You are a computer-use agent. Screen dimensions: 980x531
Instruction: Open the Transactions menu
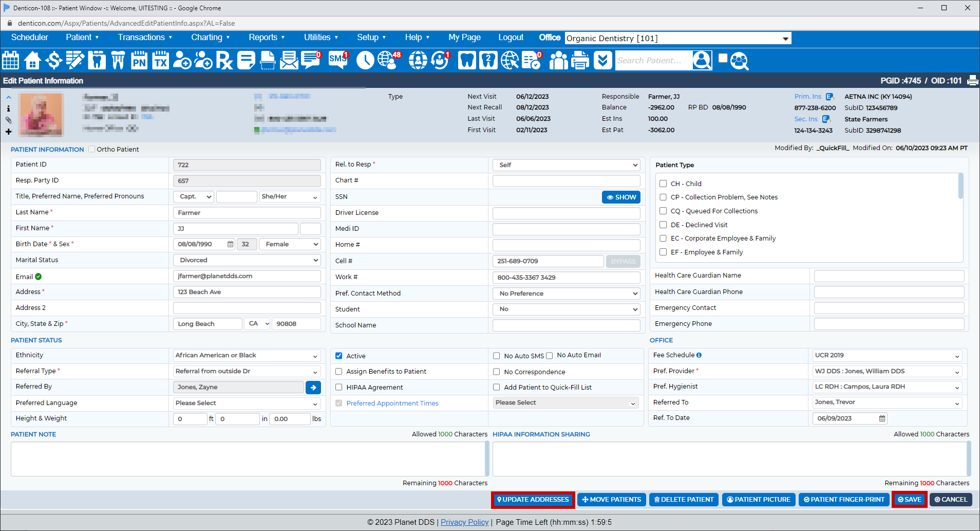145,38
